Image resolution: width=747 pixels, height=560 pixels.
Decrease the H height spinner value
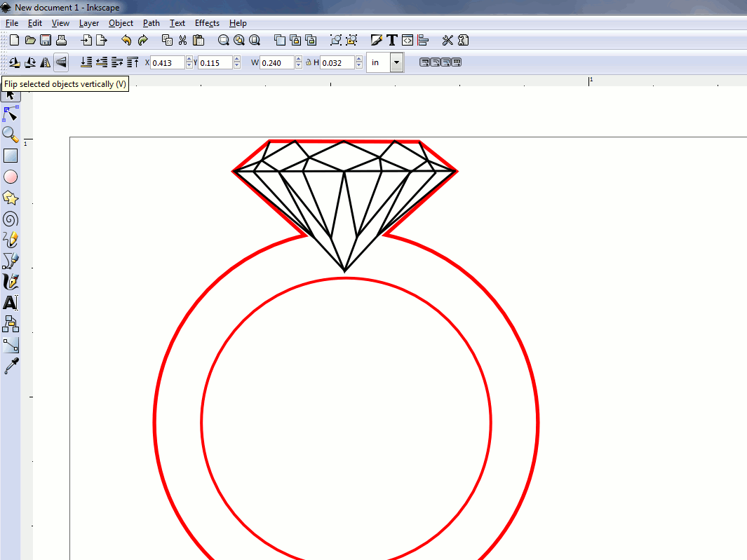click(359, 66)
